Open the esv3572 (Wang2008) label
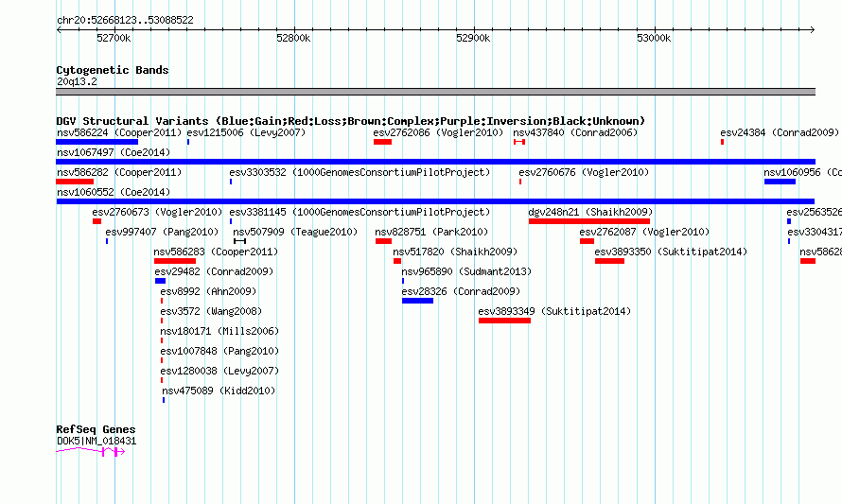The image size is (842, 504). 211,311
